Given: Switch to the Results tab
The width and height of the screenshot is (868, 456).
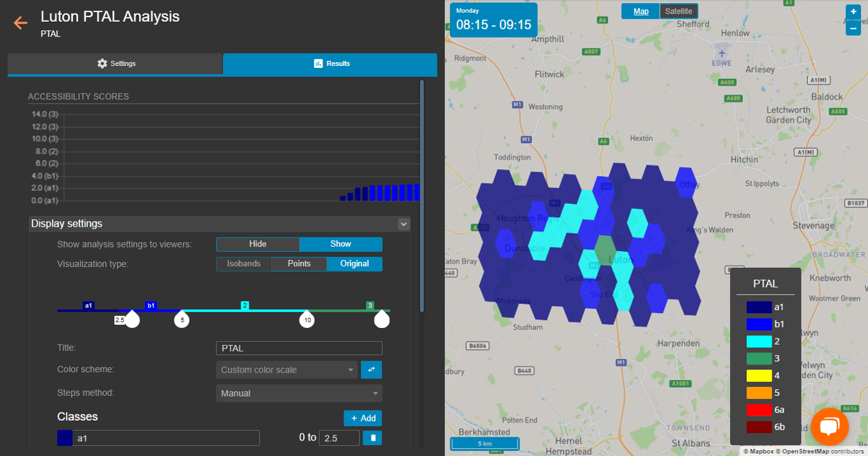Looking at the screenshot, I should tap(330, 64).
